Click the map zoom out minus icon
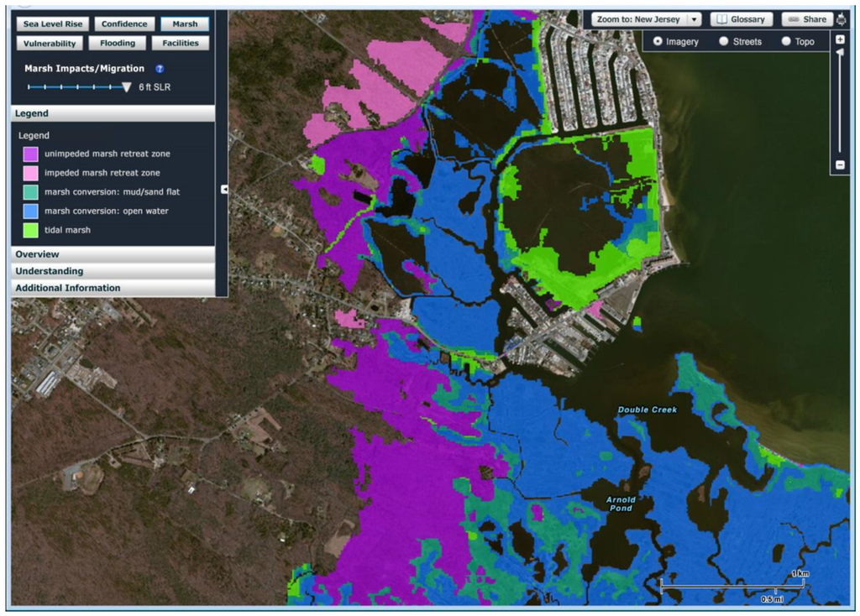 (840, 165)
